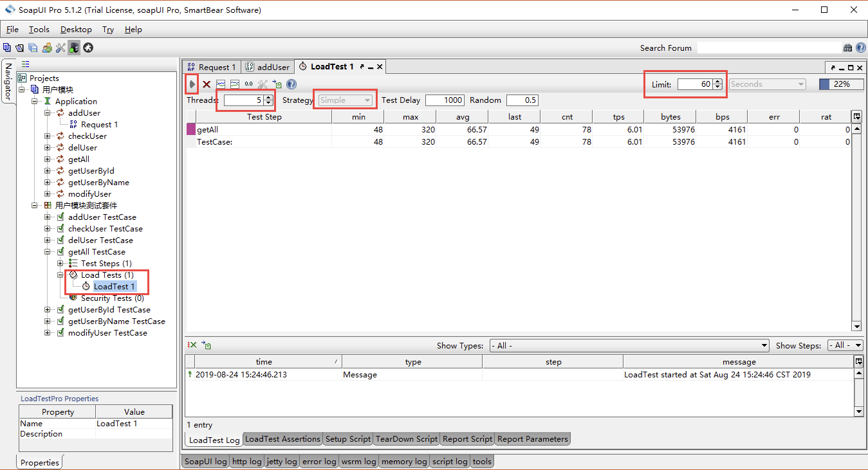Show the script log
The width and height of the screenshot is (868, 470).
pyautogui.click(x=450, y=461)
